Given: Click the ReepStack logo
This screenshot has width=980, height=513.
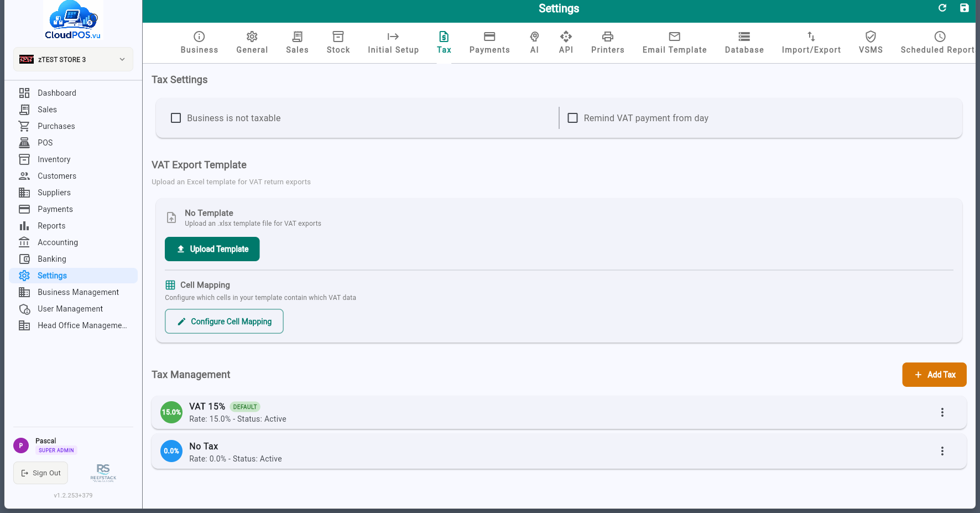Looking at the screenshot, I should [103, 473].
